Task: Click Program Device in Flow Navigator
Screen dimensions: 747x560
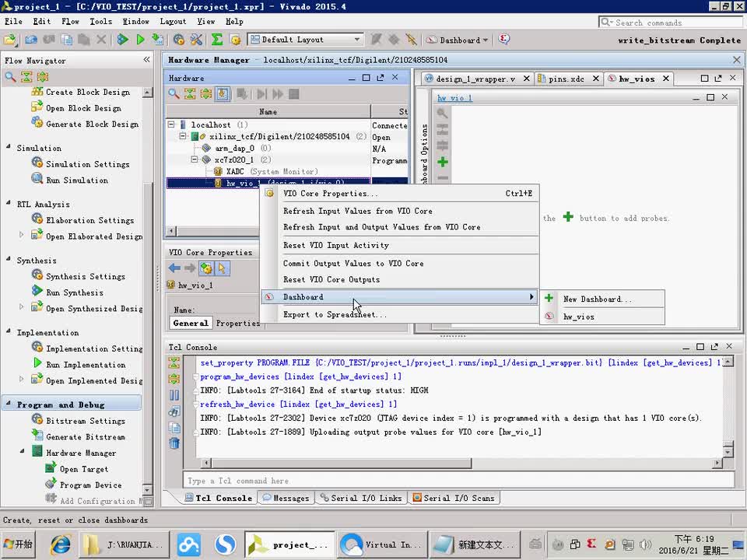Action: tap(90, 485)
